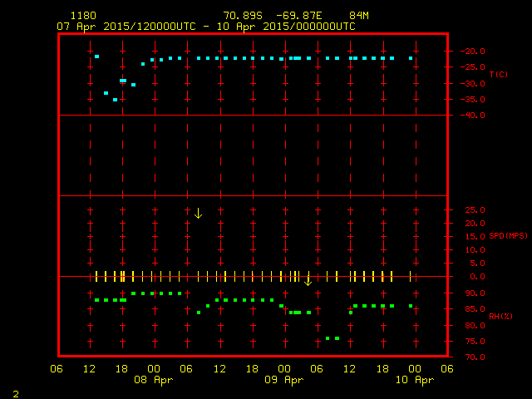Viewport: 532px width, 399px height.
Task: Click the frame number 2 at bottom left
Action: [x=15, y=392]
